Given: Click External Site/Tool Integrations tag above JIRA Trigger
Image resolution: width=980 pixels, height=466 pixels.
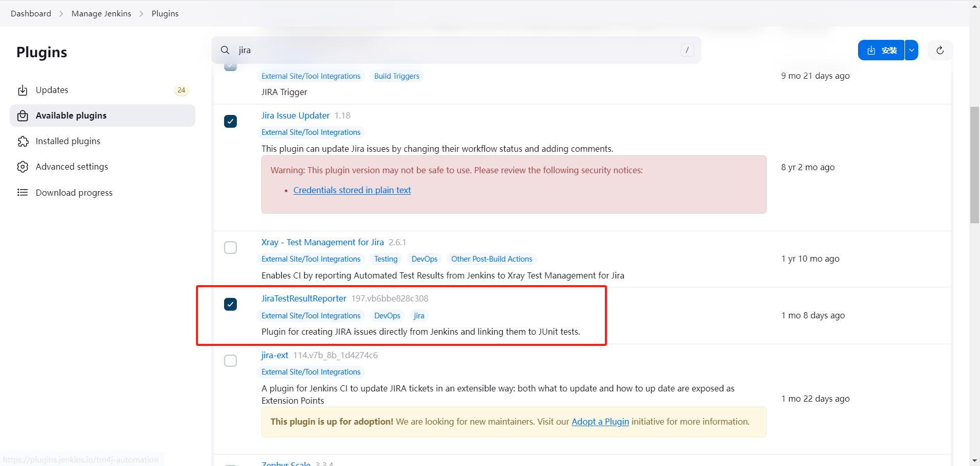Looking at the screenshot, I should click(311, 76).
